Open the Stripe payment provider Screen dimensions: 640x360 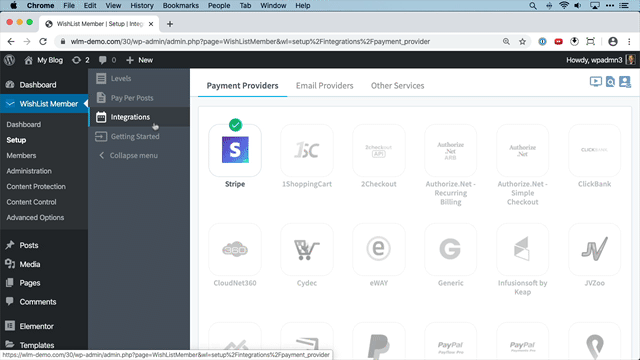[235, 150]
